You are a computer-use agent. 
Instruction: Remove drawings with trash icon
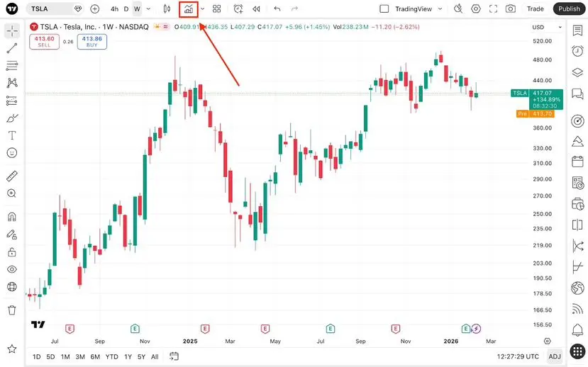12,310
